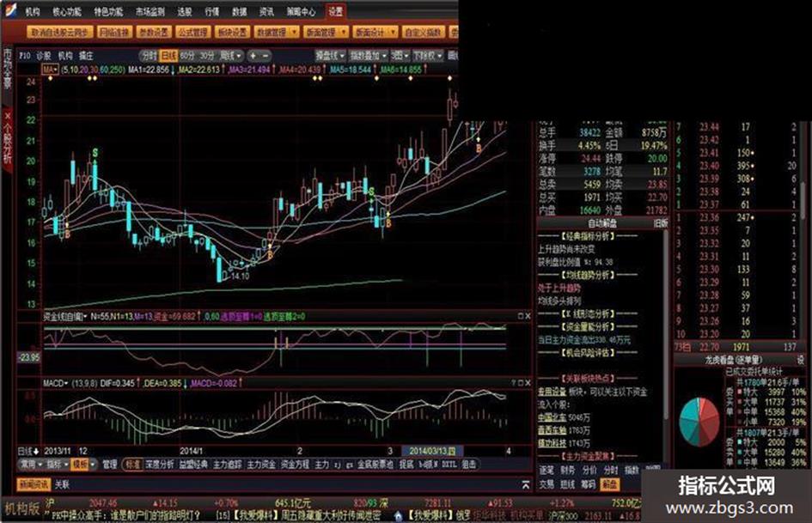Viewport: 812px width, 523px height.
Task: Expand the 操盘线 dropdown
Action: tap(331, 56)
